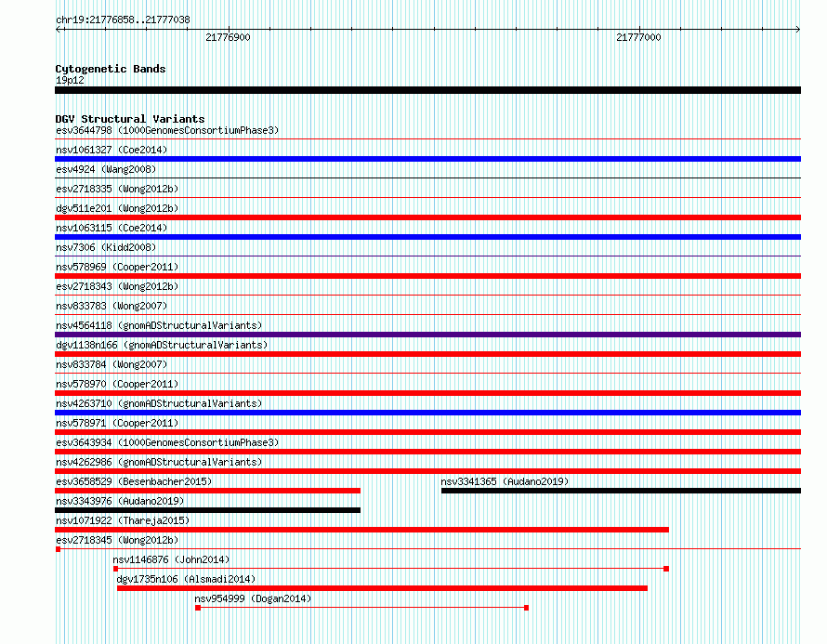Click right red endpoint of nsv954999 feature
This screenshot has height=644, width=827.
tap(527, 608)
